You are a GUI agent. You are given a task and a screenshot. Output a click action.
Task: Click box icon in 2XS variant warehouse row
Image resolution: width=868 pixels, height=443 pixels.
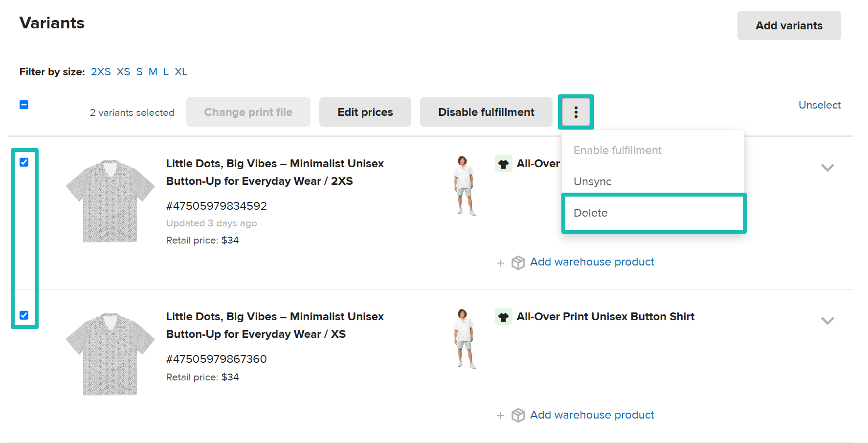[518, 263]
